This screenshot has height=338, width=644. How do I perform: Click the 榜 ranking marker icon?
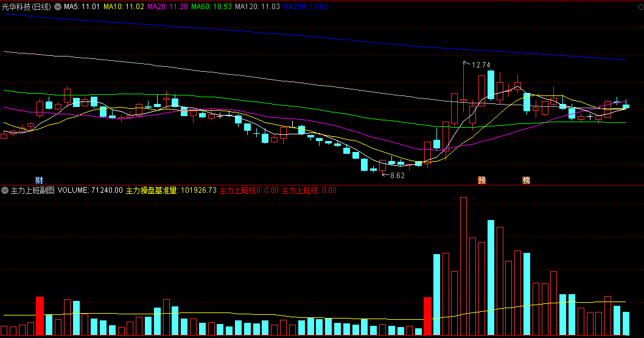pyautogui.click(x=526, y=180)
